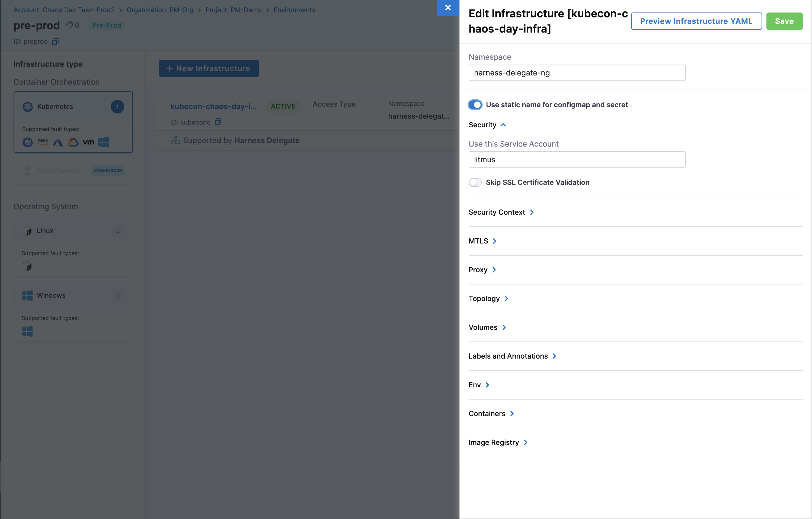Expand the Security Context section

pos(501,212)
